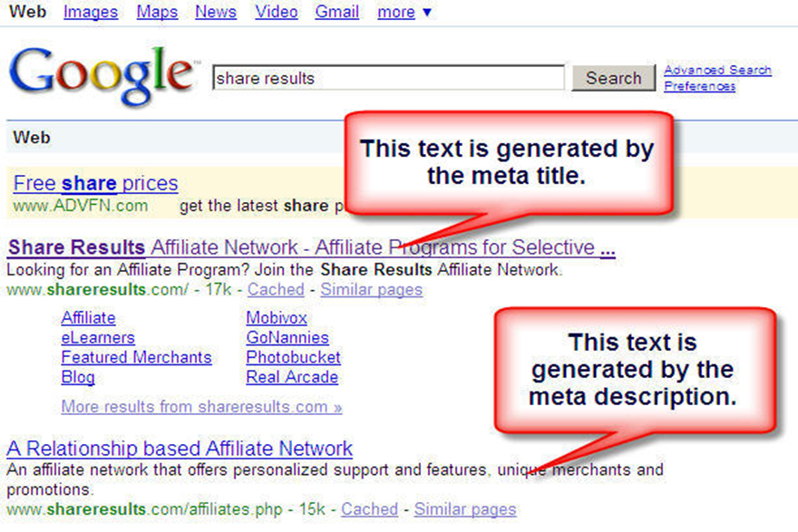View Cached version of the shareresults.com homepage result
This screenshot has height=532, width=798.
click(x=276, y=290)
